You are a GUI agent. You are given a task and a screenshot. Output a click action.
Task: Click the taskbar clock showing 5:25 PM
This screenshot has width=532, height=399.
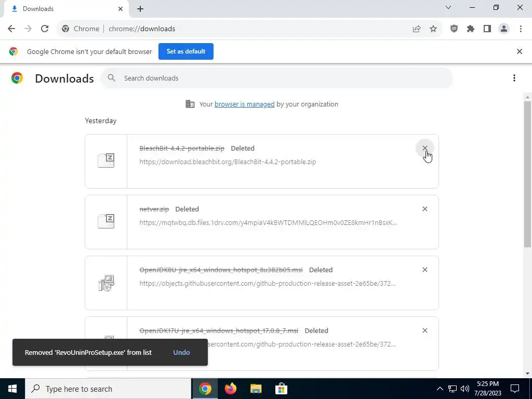487,389
